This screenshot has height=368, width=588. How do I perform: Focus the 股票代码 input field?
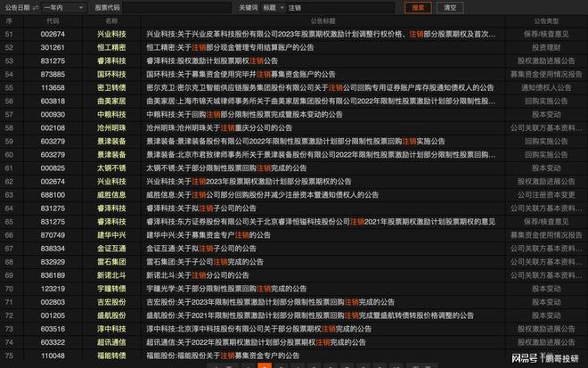(x=176, y=7)
